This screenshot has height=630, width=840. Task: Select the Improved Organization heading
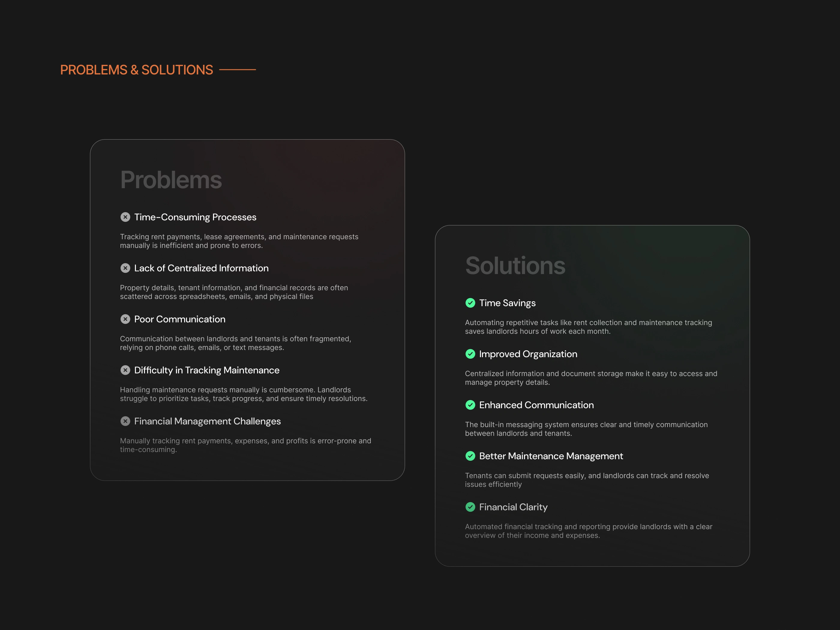[x=528, y=354]
